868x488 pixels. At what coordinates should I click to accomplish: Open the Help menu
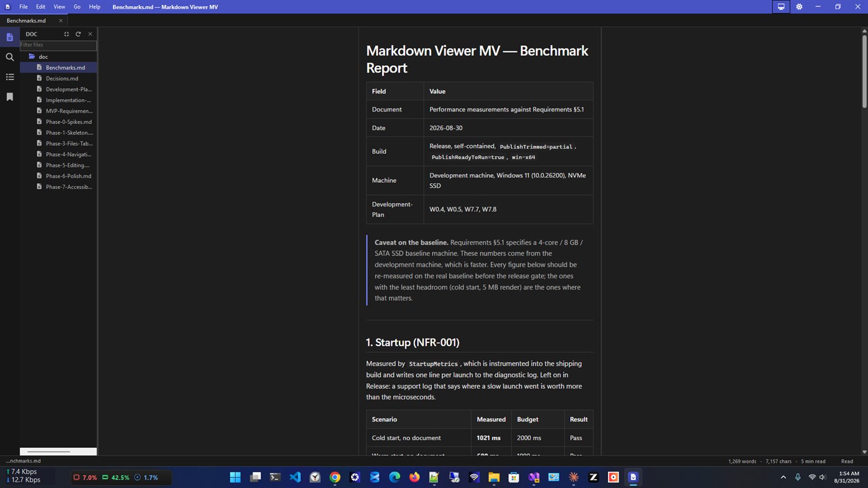coord(94,7)
